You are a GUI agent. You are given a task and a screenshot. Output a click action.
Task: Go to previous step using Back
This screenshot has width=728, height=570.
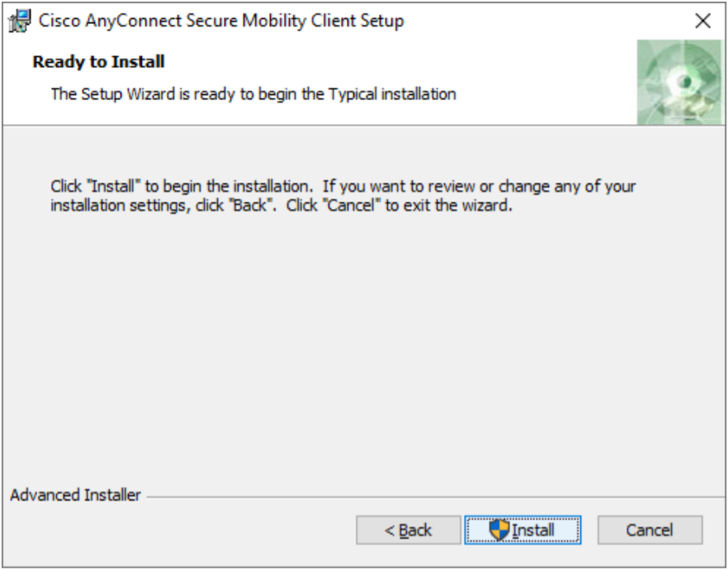[409, 530]
